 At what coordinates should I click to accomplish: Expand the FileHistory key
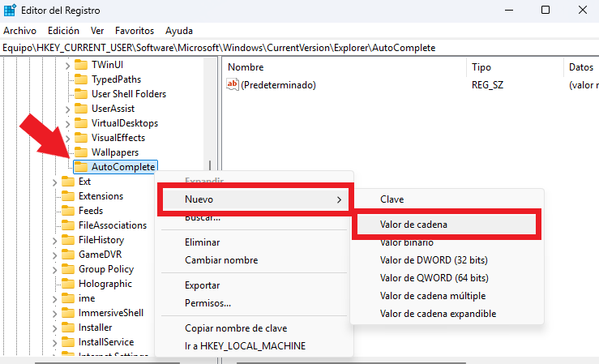click(54, 241)
